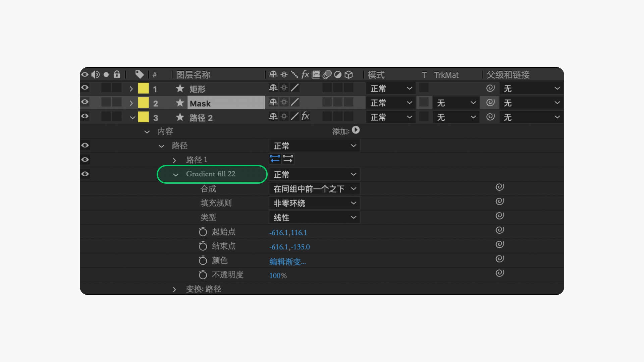644x362 pixels.
Task: Select the 类型 linear type dropdown
Action: 314,217
